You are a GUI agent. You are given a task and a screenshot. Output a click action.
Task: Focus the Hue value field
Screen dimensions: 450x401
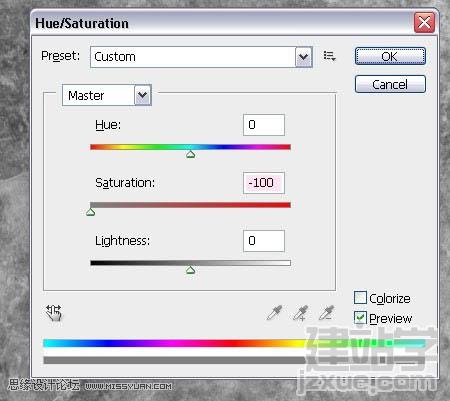point(264,125)
